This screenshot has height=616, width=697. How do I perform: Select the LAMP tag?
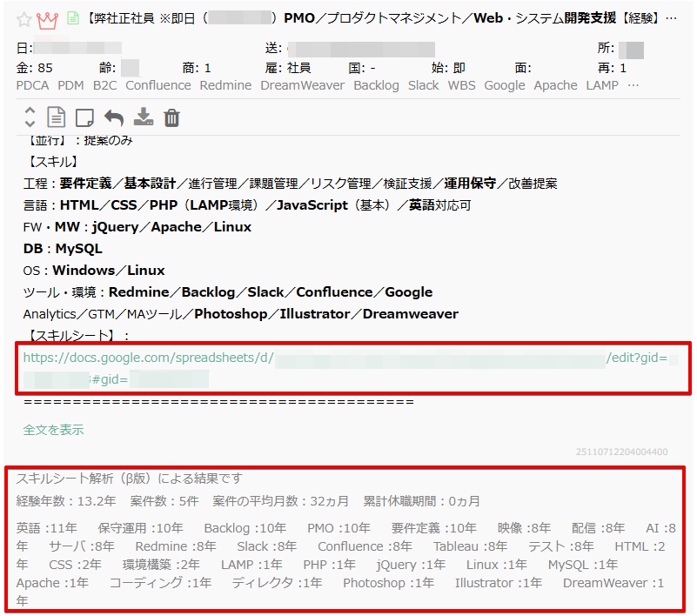point(602,85)
